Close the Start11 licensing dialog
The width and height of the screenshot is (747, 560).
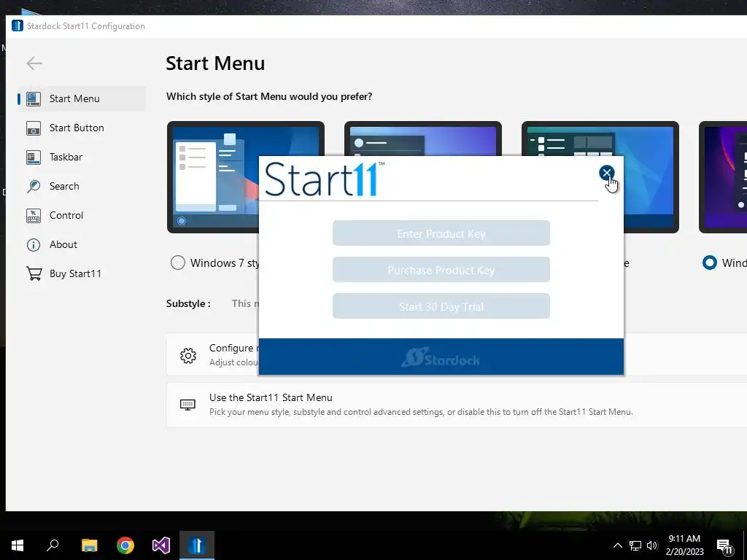[x=606, y=173]
